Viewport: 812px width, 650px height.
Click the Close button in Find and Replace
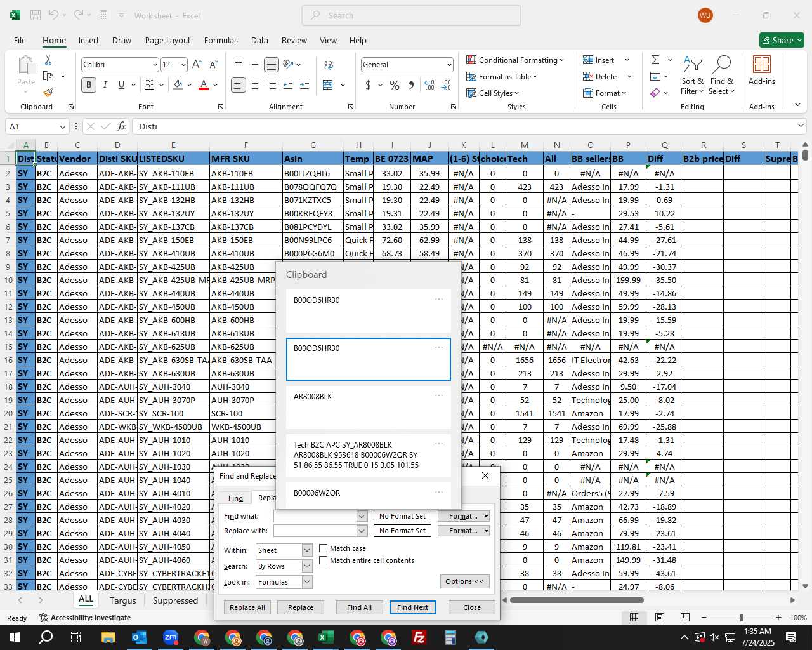(x=471, y=607)
